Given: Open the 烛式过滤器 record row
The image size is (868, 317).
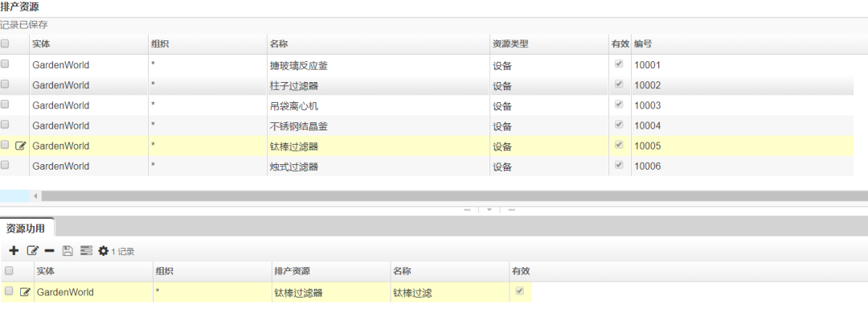Looking at the screenshot, I should 426,167.
